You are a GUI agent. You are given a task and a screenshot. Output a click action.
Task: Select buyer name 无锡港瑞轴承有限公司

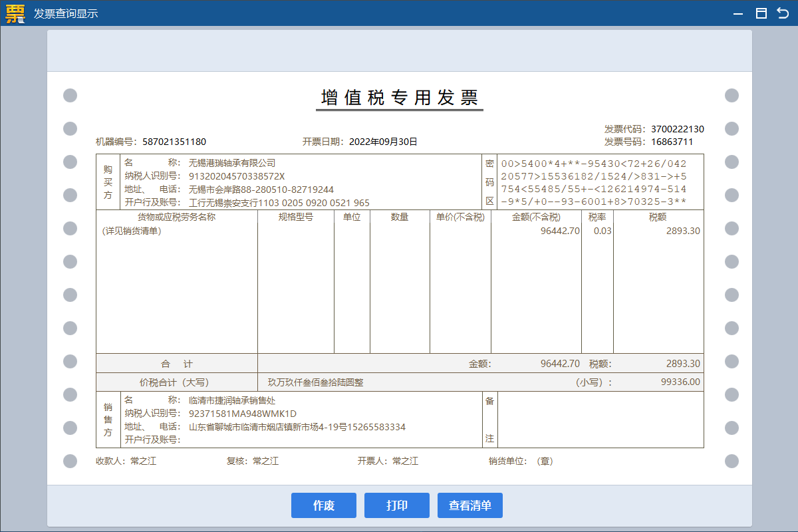coord(231,163)
